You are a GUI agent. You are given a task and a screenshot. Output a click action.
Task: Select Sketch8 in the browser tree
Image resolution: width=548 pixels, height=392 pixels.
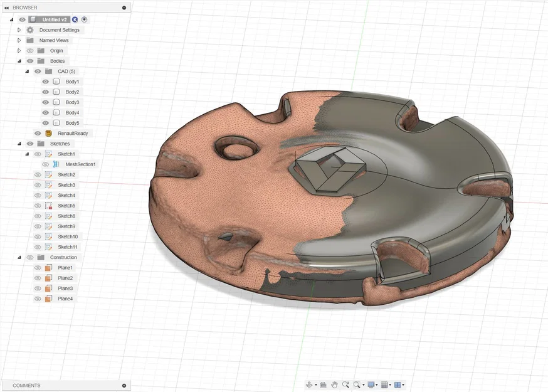pyautogui.click(x=66, y=216)
